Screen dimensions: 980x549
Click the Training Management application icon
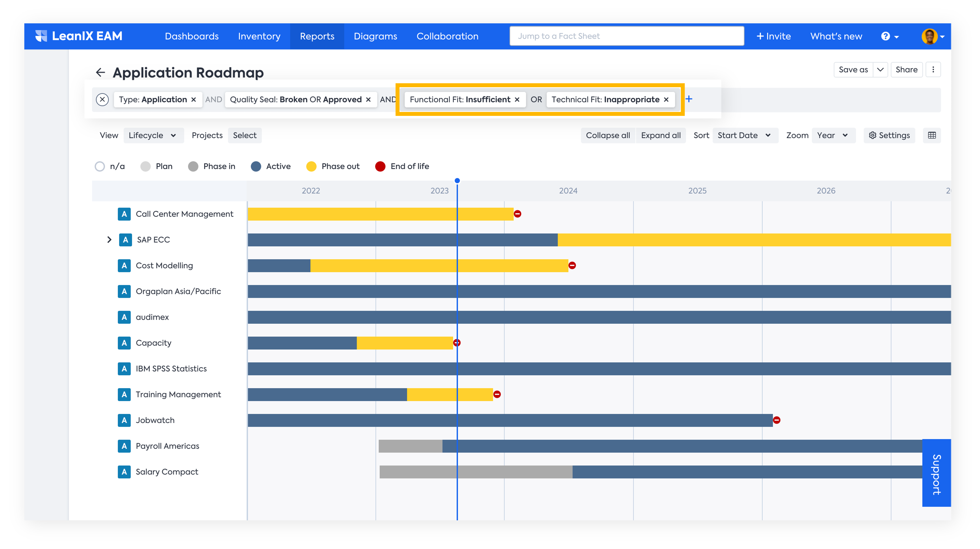pos(124,394)
